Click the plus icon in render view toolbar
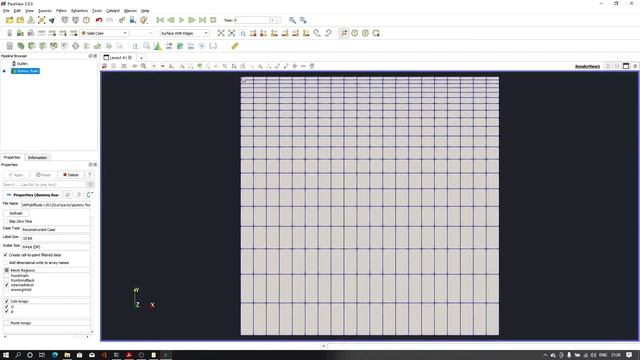 (x=295, y=66)
